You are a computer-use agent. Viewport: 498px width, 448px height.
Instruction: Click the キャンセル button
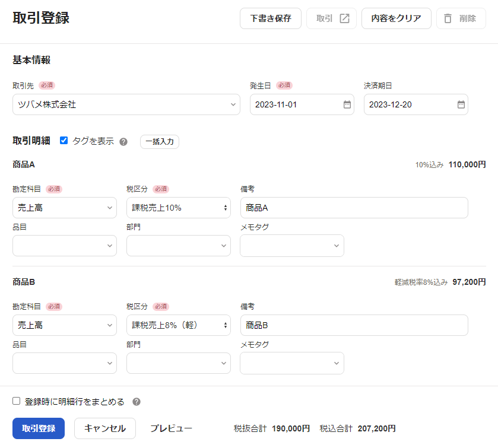pyautogui.click(x=105, y=428)
